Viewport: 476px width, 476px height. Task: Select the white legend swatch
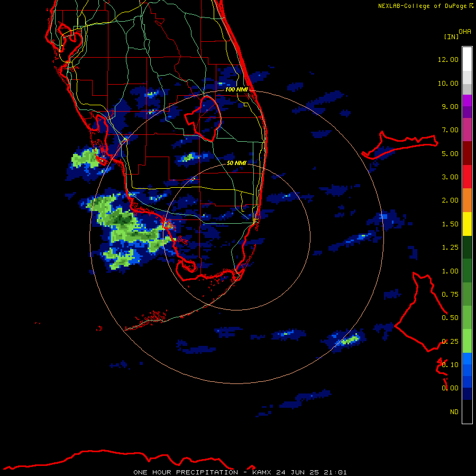467,59
